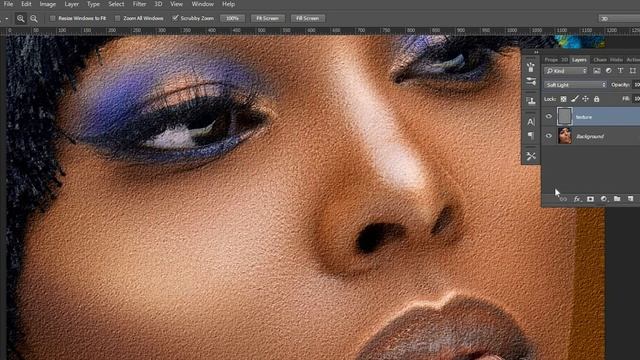Enable Zoom All Windows checkbox
The image size is (640, 360).
point(118,18)
